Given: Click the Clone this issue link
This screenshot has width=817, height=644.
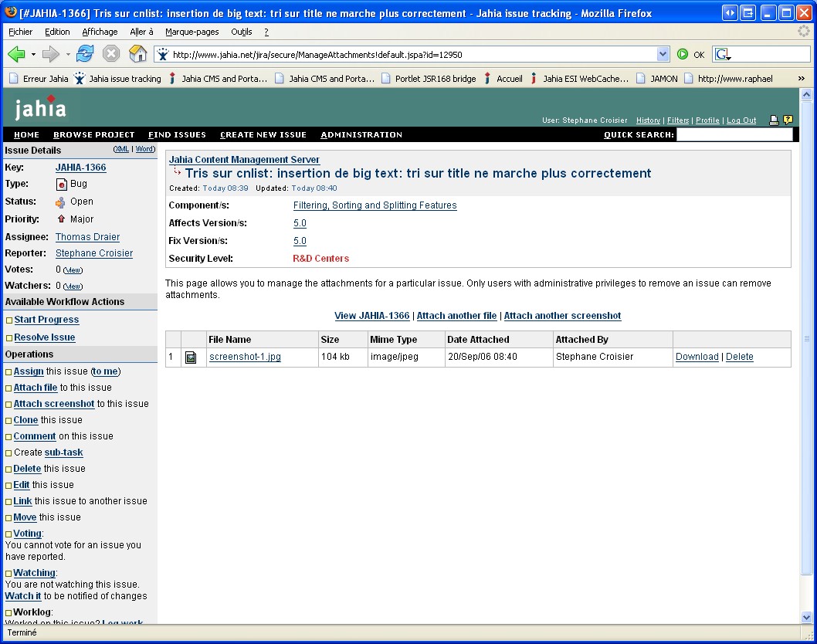Looking at the screenshot, I should pos(25,420).
